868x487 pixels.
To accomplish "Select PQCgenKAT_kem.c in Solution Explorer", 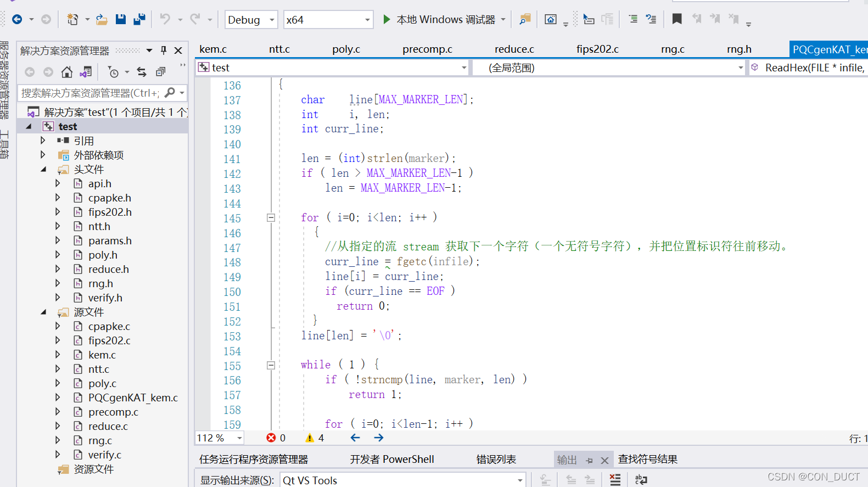I will (133, 398).
